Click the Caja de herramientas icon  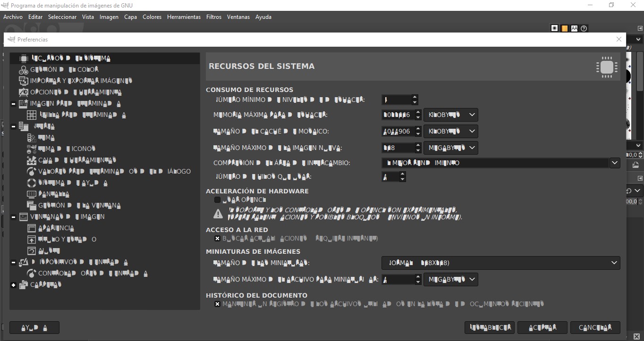[x=32, y=160]
